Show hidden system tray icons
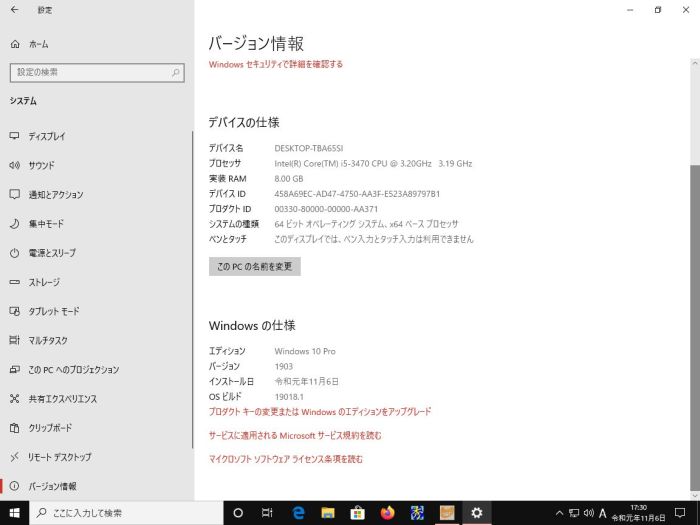700x525 pixels. [x=559, y=513]
